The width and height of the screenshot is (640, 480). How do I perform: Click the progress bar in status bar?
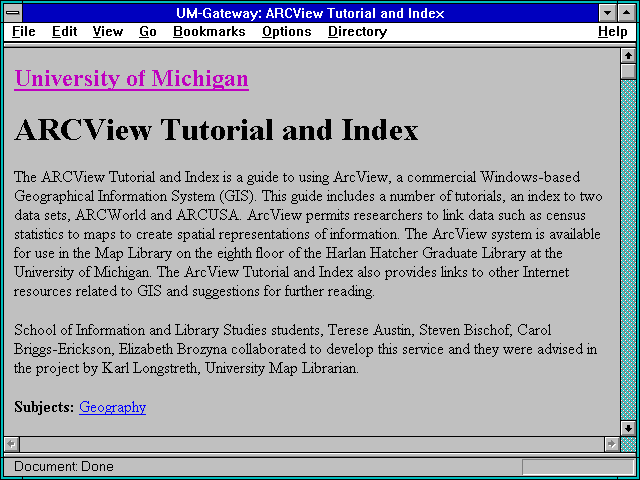tap(578, 467)
